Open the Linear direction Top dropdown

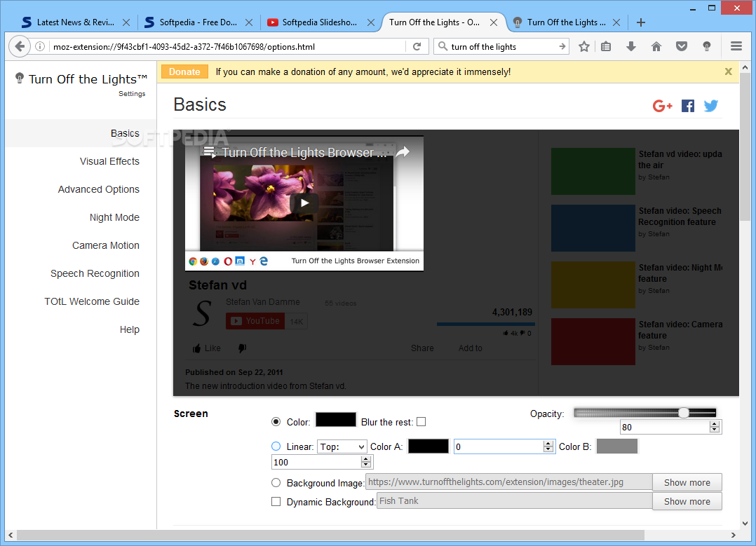tap(342, 446)
